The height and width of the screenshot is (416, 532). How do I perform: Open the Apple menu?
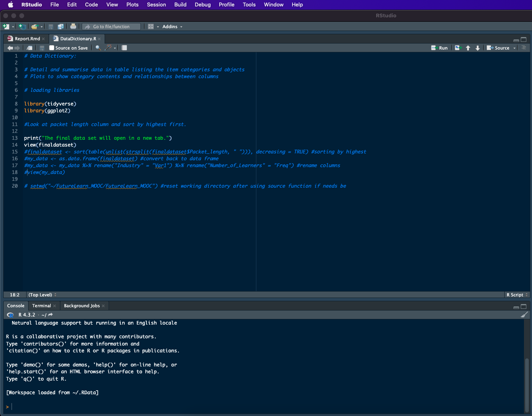tap(10, 4)
